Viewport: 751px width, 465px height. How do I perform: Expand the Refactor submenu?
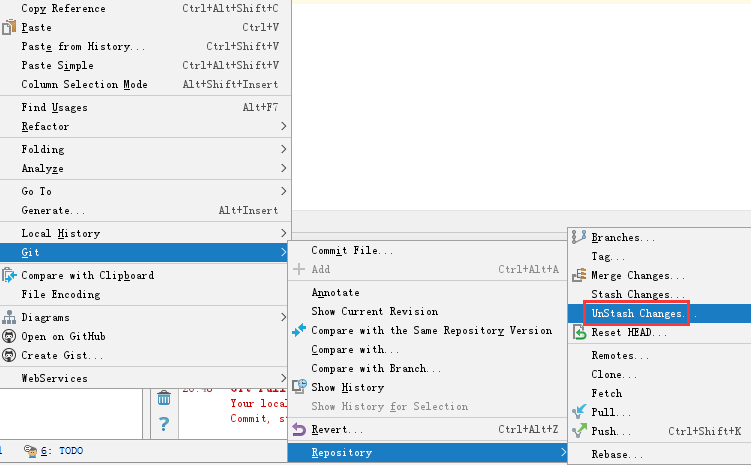[x=150, y=126]
